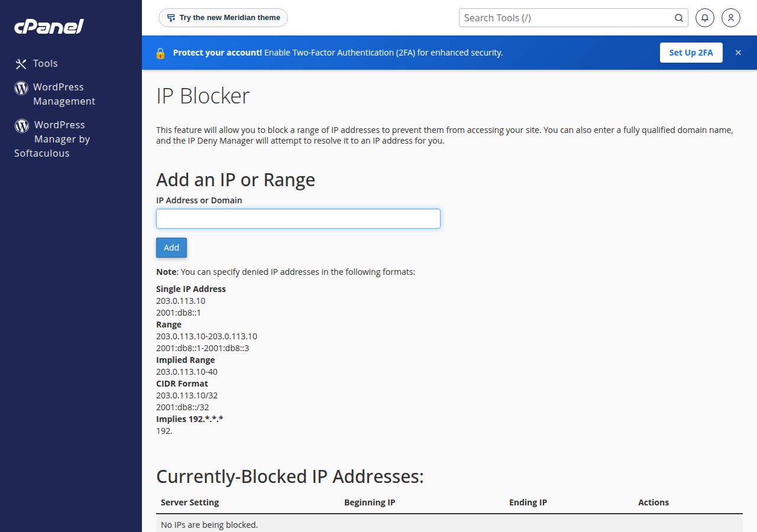
Task: Click example 2001:db8::1-2001:db8::3 text
Action: pyautogui.click(x=203, y=348)
